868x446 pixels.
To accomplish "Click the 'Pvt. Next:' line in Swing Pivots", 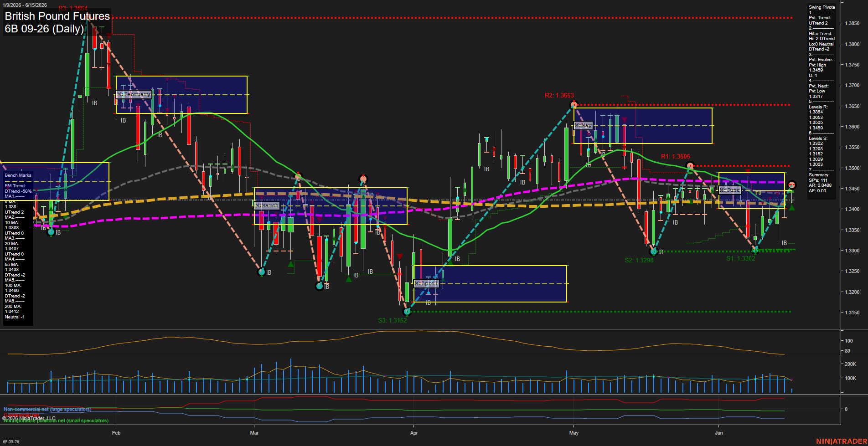I will click(819, 86).
